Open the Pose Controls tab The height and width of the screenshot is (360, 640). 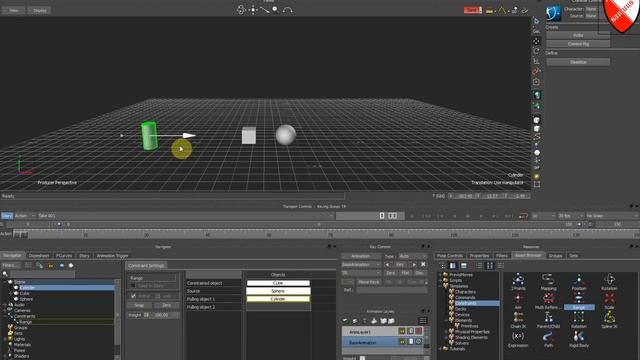point(449,256)
